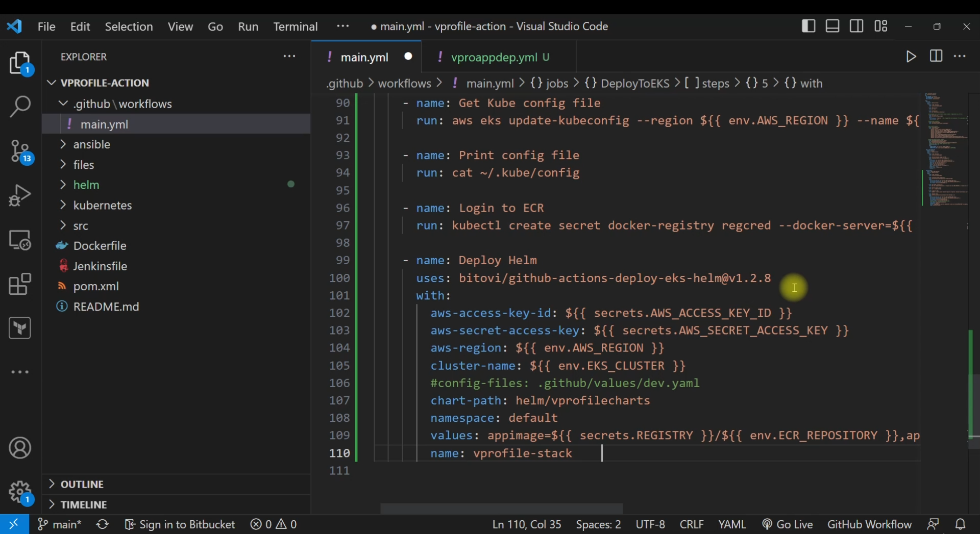Show errors and warnings panel
The image size is (980, 534).
(274, 524)
